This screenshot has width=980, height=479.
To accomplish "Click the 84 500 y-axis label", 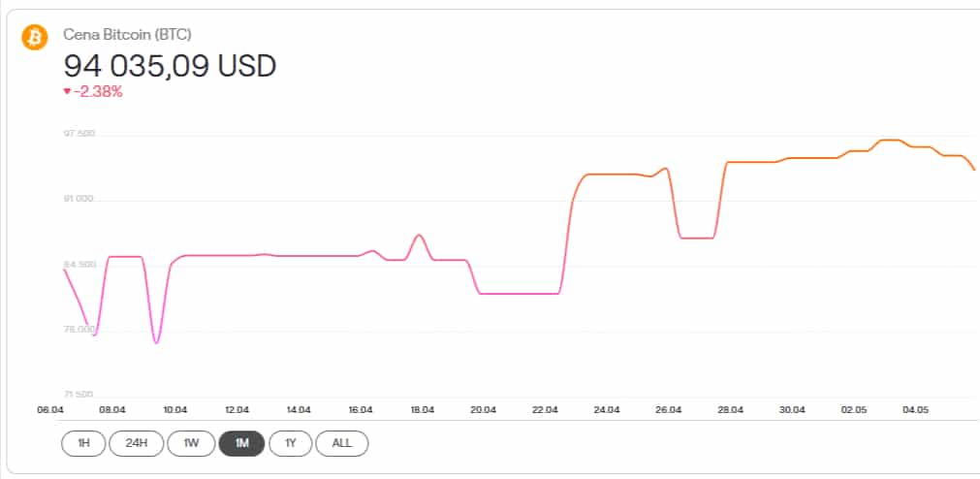I will (x=79, y=264).
